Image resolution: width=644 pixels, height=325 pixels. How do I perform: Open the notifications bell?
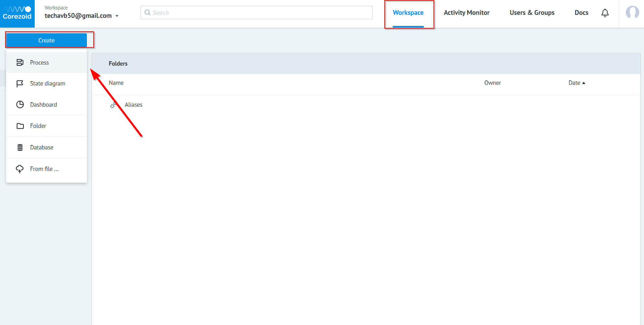(605, 13)
